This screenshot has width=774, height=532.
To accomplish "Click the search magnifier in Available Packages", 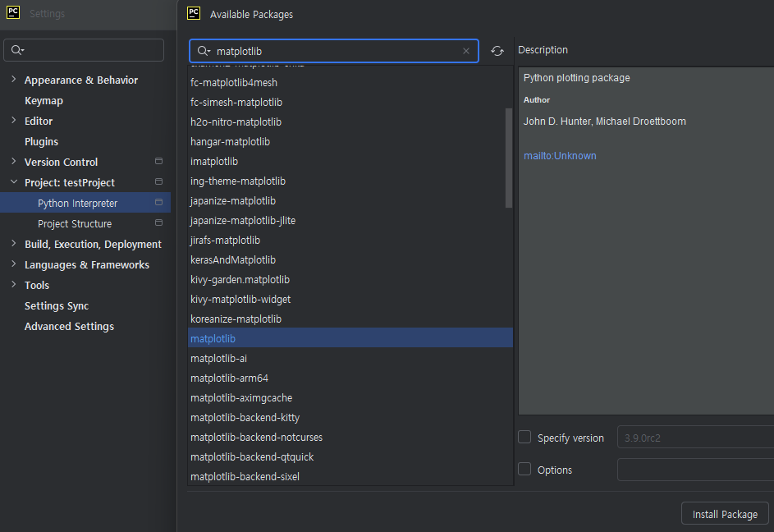I will [204, 51].
